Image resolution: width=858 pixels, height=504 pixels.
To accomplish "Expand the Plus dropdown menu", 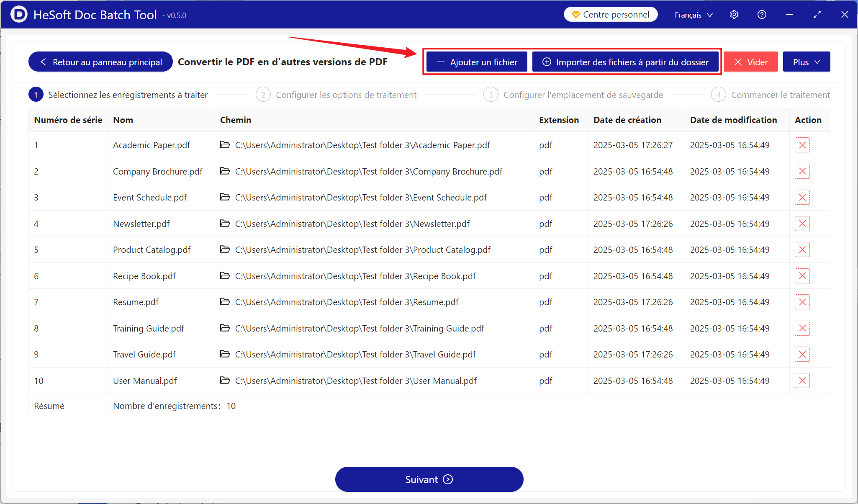I will (807, 62).
